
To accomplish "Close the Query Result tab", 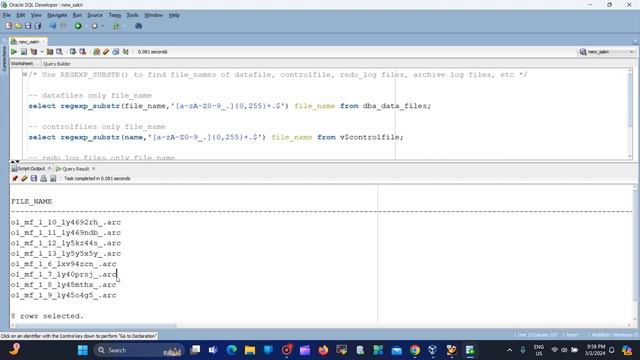I will (x=93, y=169).
